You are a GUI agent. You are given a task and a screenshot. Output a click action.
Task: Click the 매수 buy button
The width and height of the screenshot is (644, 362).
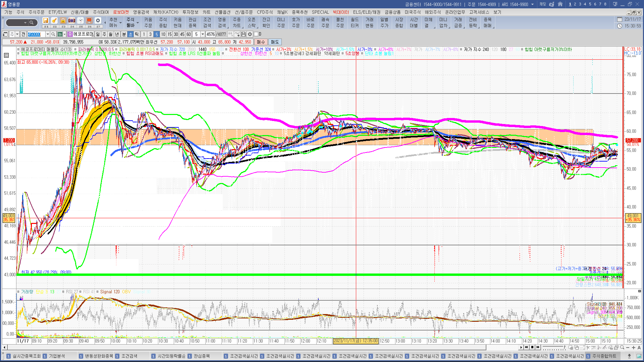[261, 42]
